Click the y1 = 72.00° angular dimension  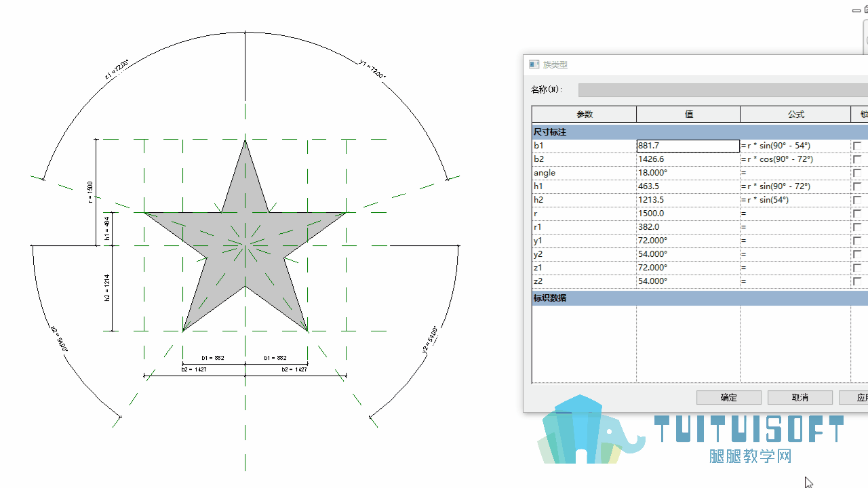click(x=372, y=69)
